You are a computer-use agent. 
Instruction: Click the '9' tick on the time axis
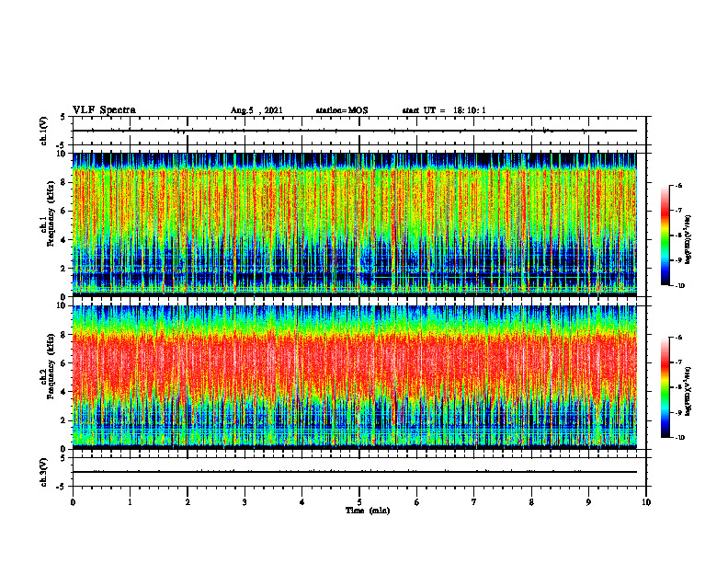tap(588, 502)
